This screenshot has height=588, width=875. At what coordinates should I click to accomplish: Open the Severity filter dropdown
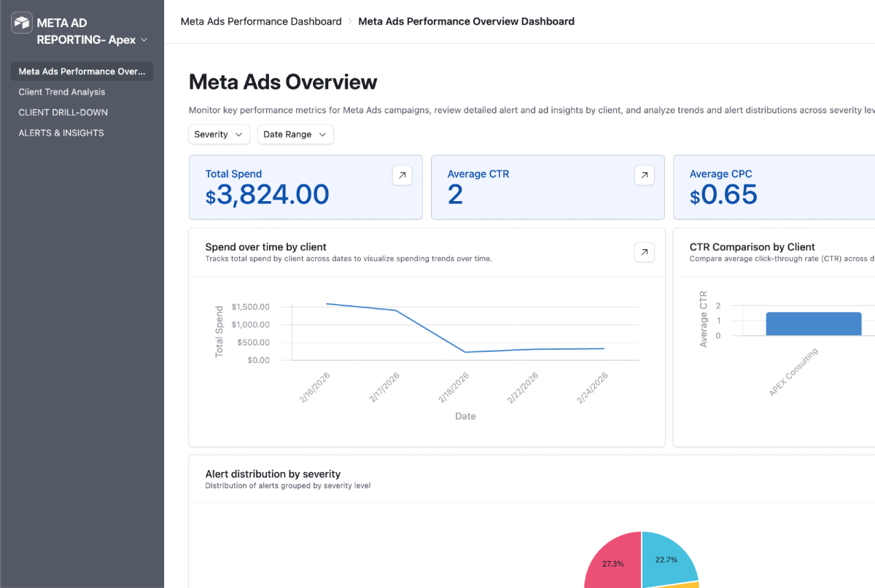point(219,134)
